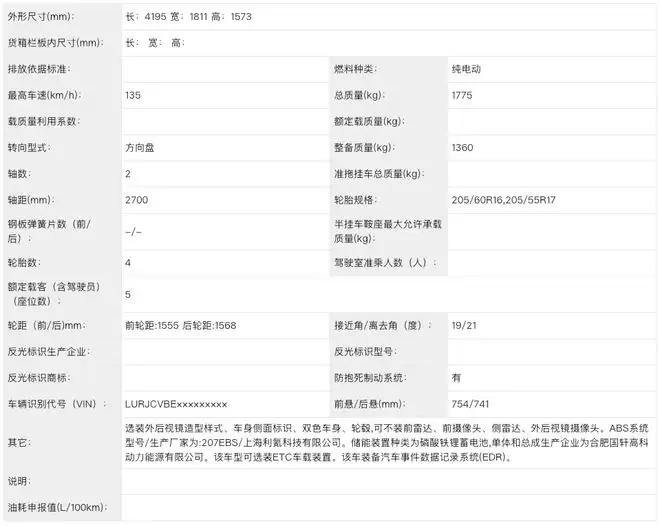This screenshot has width=660, height=526.
Task: Click the 防抱死制动系统 value 有
Action: click(x=456, y=378)
